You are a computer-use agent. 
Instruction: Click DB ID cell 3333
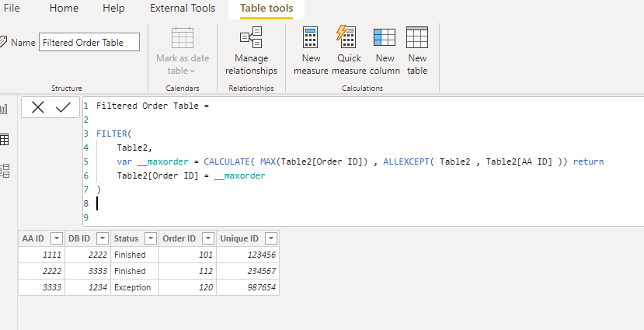pyautogui.click(x=88, y=271)
